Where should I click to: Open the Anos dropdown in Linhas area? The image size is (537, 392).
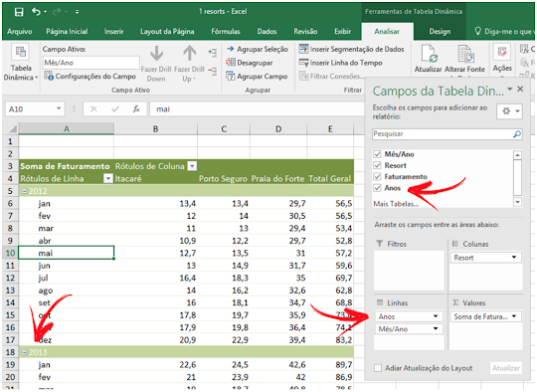[436, 316]
